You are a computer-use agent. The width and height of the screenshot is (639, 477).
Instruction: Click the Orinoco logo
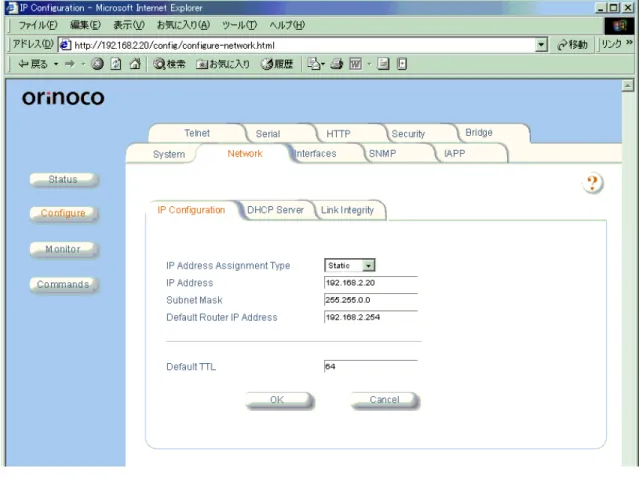63,97
